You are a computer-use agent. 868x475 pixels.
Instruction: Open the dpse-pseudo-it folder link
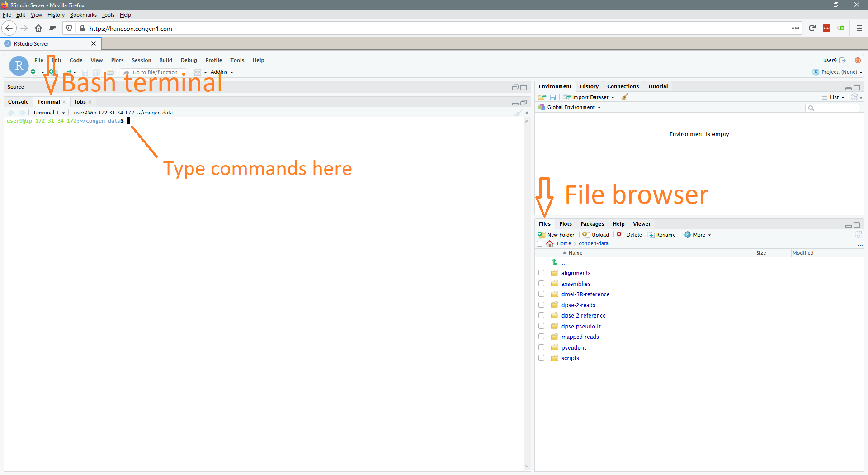[581, 326]
